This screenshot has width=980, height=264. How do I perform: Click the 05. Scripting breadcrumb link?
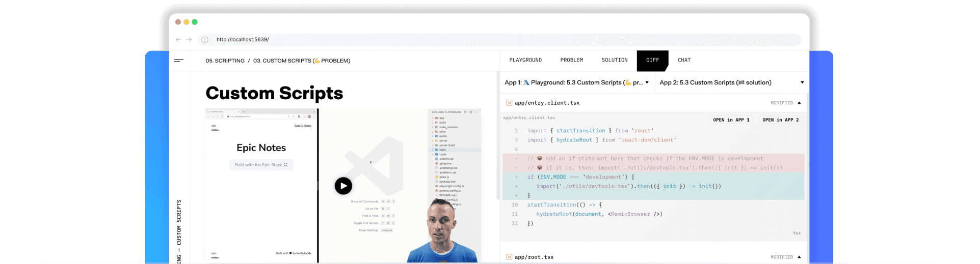tap(225, 61)
